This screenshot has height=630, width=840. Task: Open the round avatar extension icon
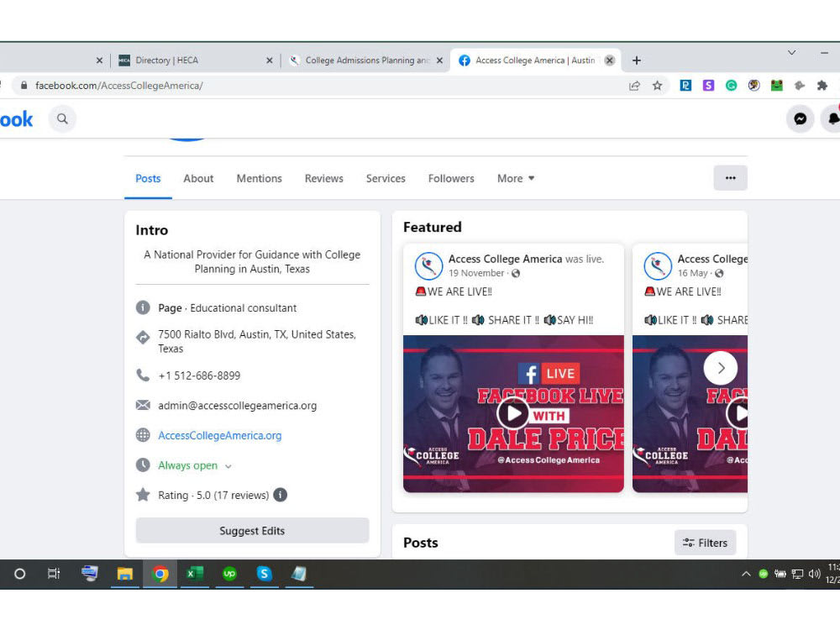tap(753, 85)
